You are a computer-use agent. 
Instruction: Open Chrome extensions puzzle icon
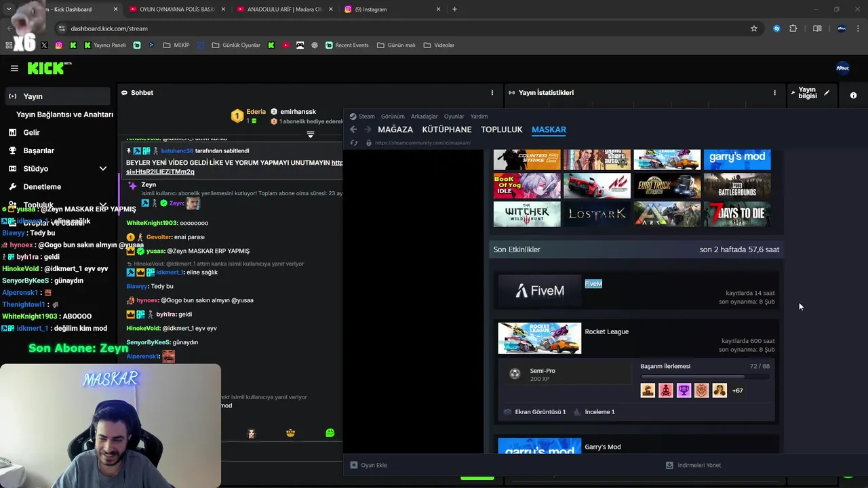click(x=793, y=28)
